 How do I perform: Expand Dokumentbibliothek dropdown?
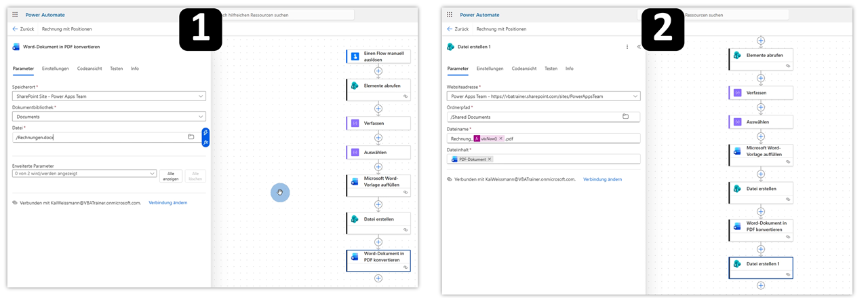[x=201, y=117]
